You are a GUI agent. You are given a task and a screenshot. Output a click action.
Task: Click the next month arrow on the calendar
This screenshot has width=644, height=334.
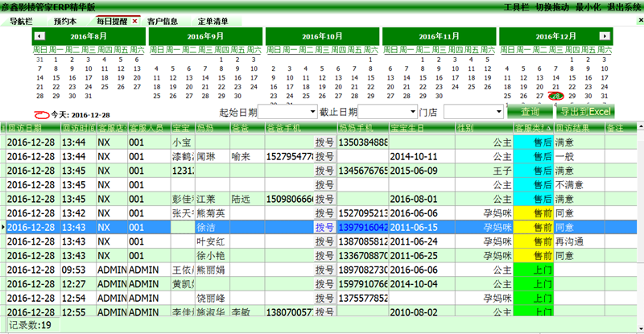click(x=604, y=37)
